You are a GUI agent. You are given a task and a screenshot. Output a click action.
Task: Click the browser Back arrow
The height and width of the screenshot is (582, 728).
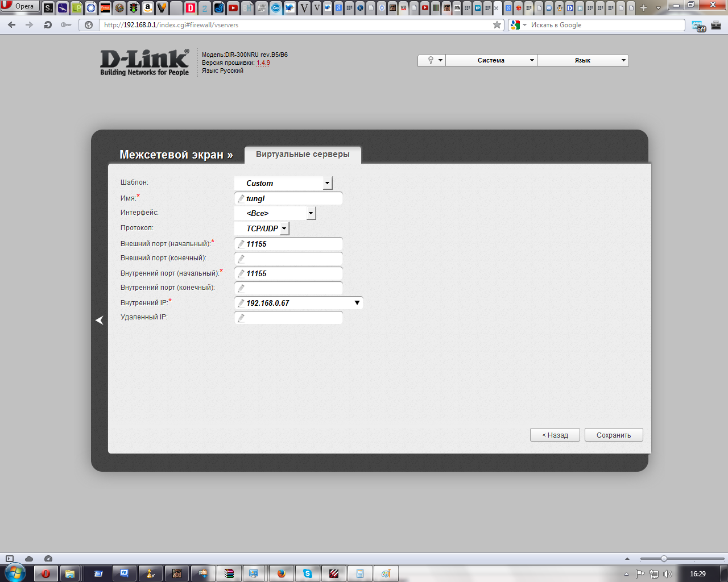click(12, 25)
